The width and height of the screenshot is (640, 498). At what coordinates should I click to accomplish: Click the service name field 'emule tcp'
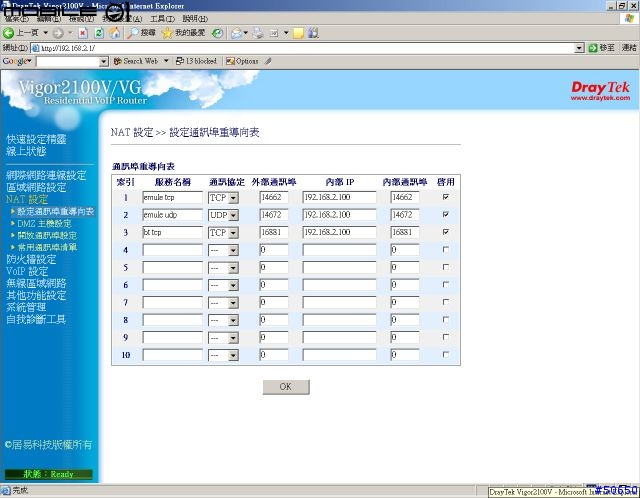[172, 198]
